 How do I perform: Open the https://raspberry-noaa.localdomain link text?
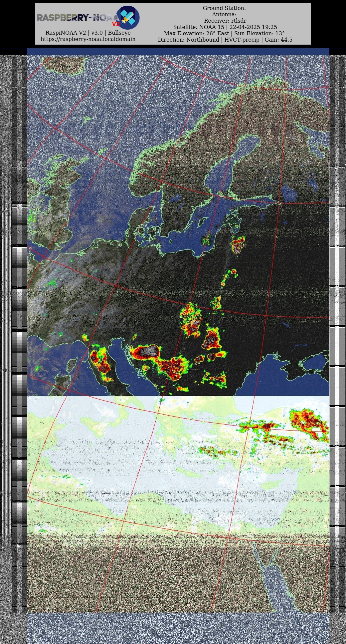click(88, 39)
